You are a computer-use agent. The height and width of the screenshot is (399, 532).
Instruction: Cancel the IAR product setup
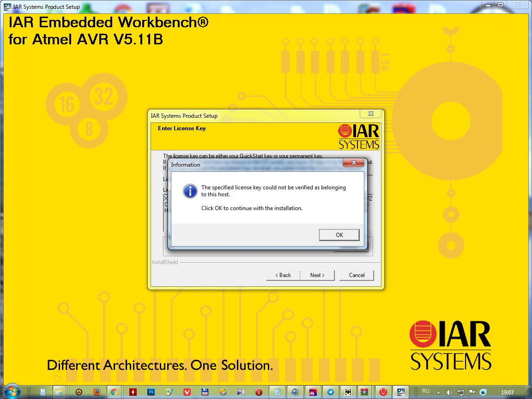(357, 275)
